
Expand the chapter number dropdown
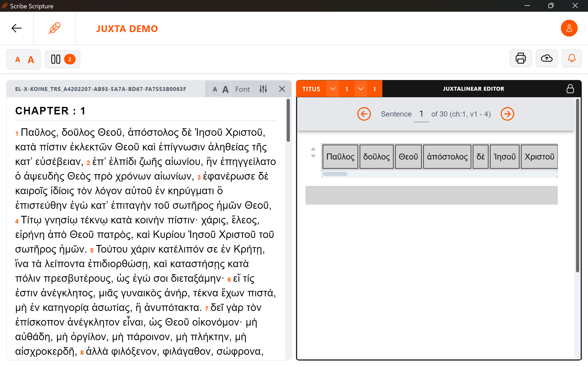(360, 89)
